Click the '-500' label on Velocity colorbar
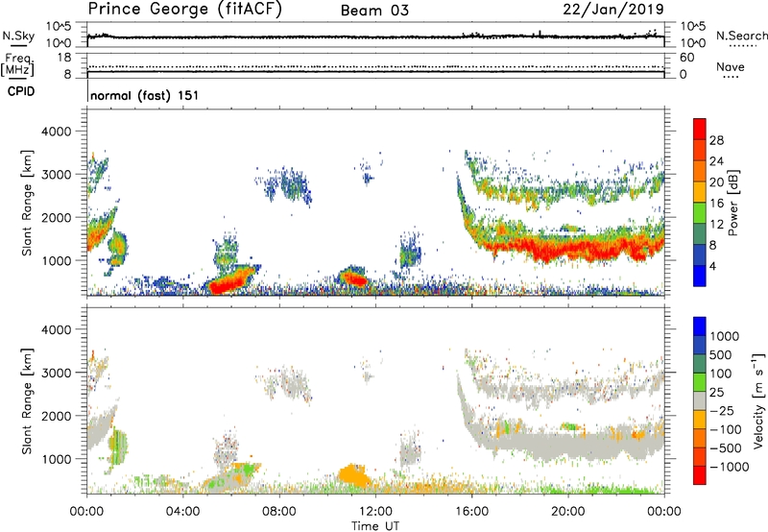 [725, 448]
